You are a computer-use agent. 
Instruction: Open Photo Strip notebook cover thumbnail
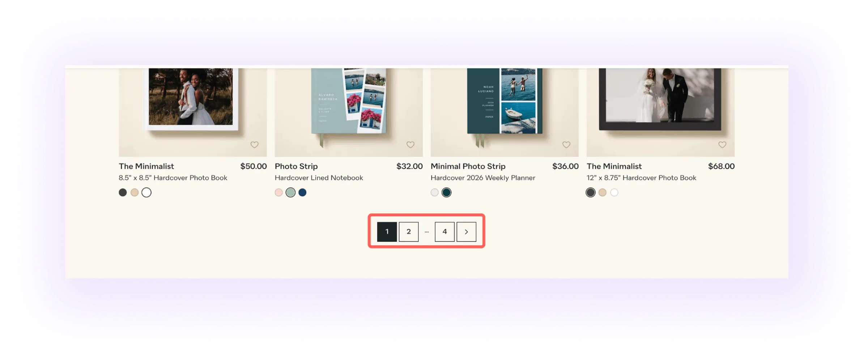pos(349,112)
